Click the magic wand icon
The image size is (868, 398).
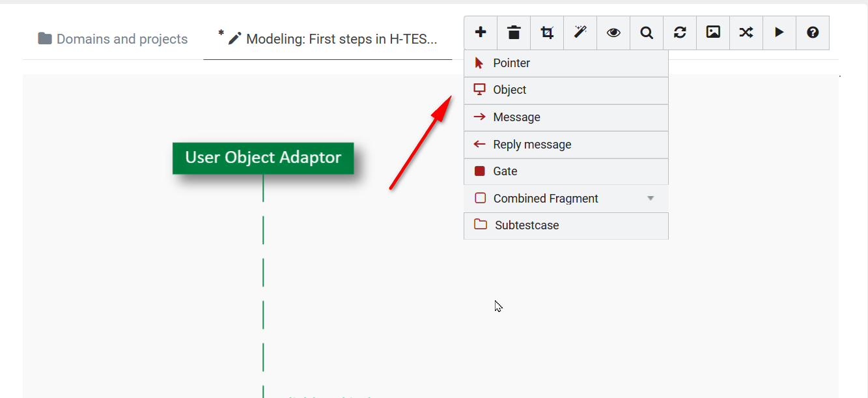[x=580, y=33]
